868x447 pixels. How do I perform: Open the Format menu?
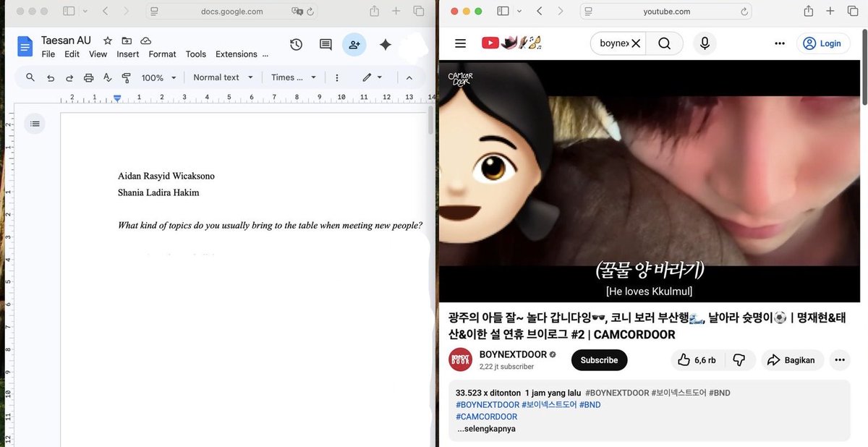pos(162,54)
